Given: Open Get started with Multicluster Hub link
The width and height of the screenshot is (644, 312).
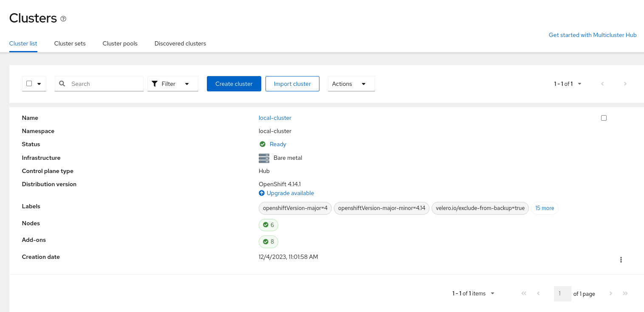Looking at the screenshot, I should (593, 35).
